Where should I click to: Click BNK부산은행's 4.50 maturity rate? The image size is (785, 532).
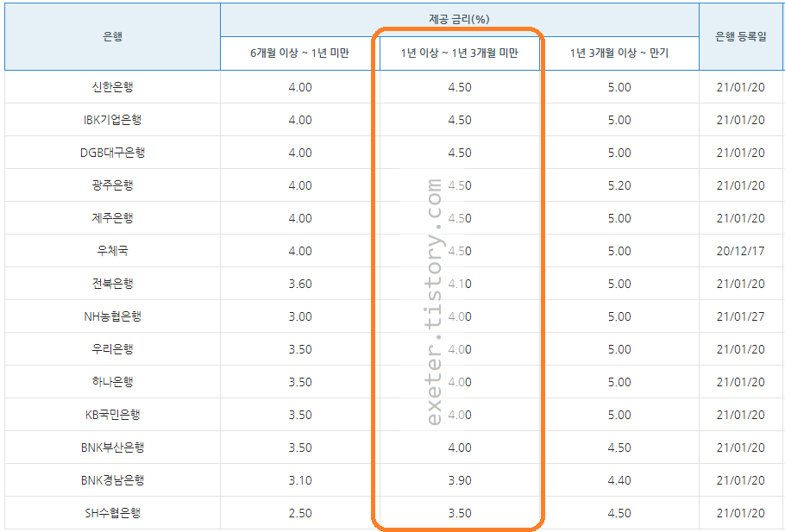point(619,448)
